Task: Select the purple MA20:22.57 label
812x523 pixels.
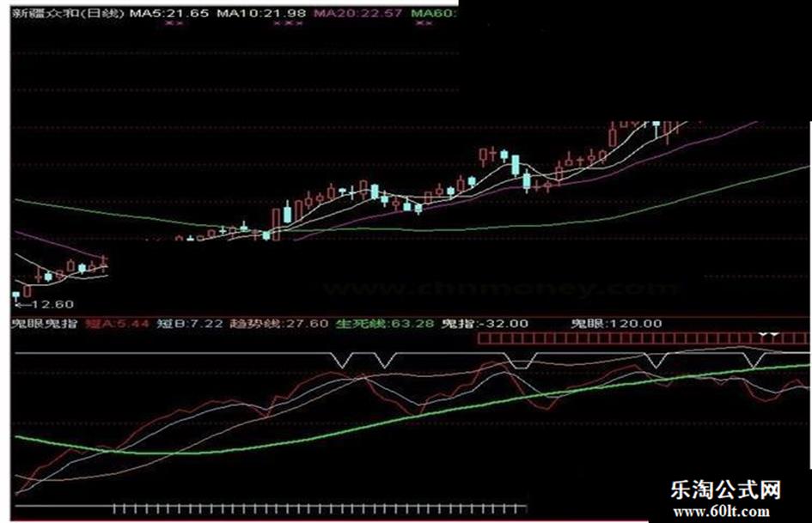Action: pos(357,13)
